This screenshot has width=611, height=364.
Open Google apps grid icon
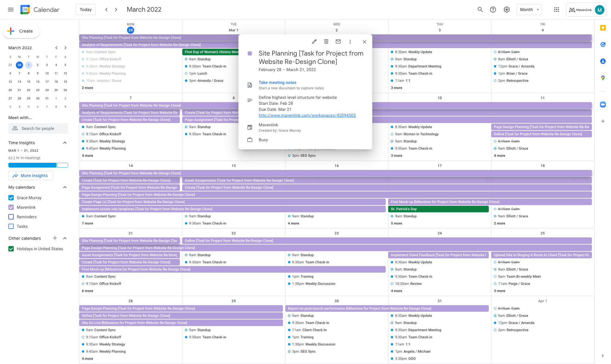(x=556, y=10)
